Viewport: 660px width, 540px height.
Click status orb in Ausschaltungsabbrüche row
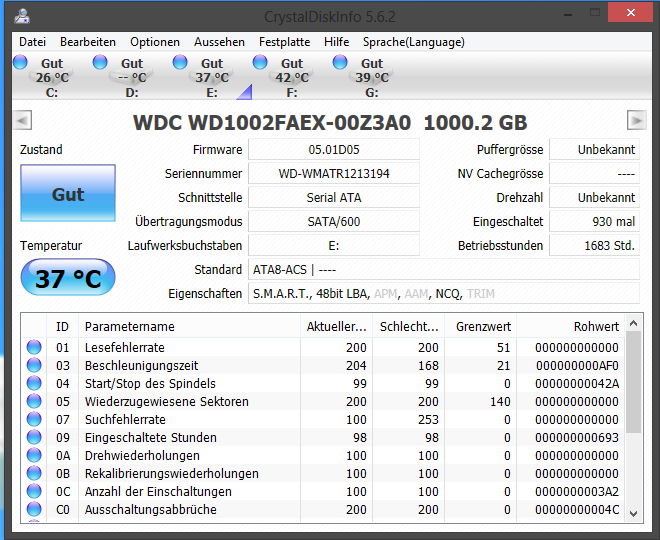34,509
